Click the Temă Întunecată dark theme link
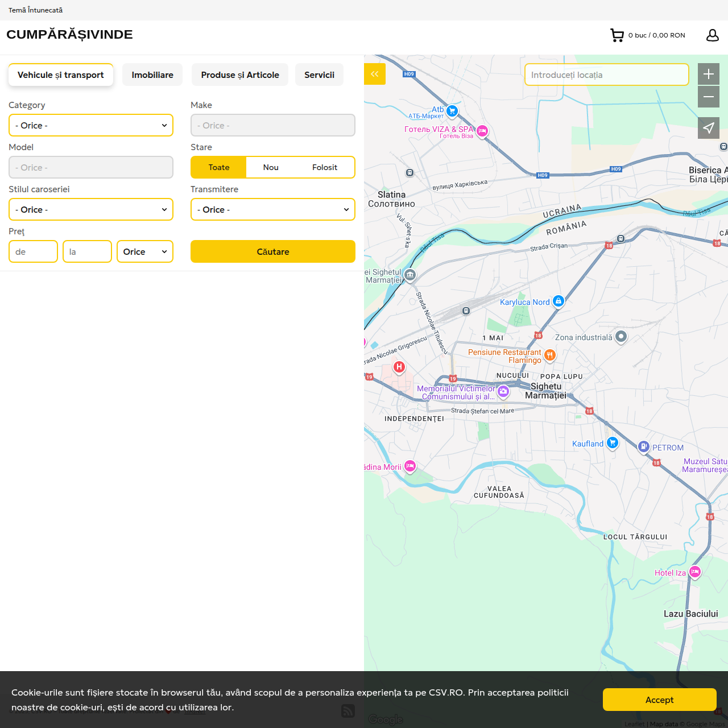Image resolution: width=728 pixels, height=728 pixels. [36, 10]
